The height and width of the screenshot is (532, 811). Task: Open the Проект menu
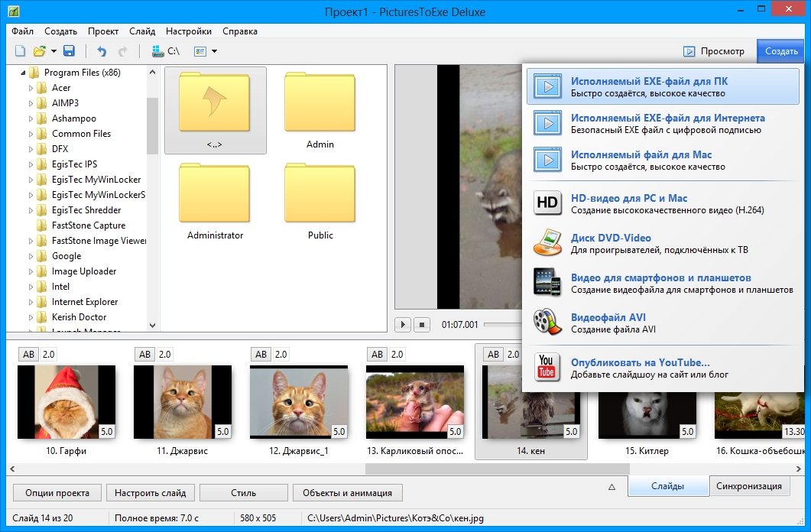coord(103,31)
